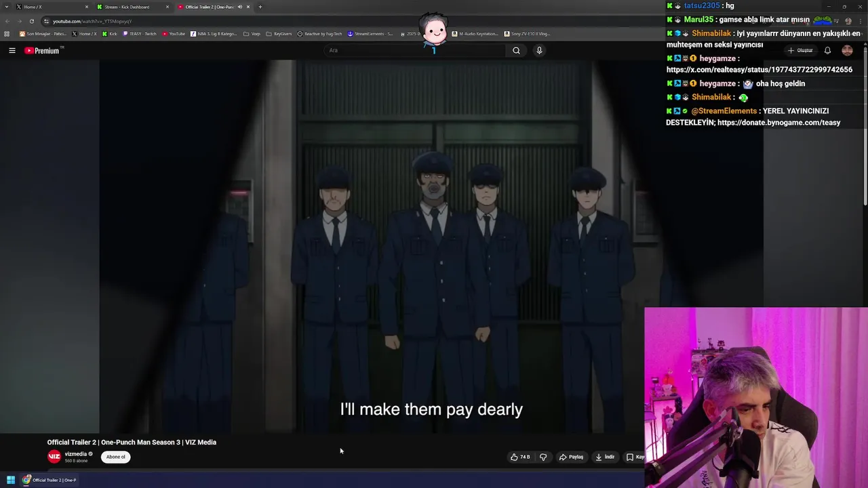Click İndir download button
The width and height of the screenshot is (868, 488).
pos(605,457)
